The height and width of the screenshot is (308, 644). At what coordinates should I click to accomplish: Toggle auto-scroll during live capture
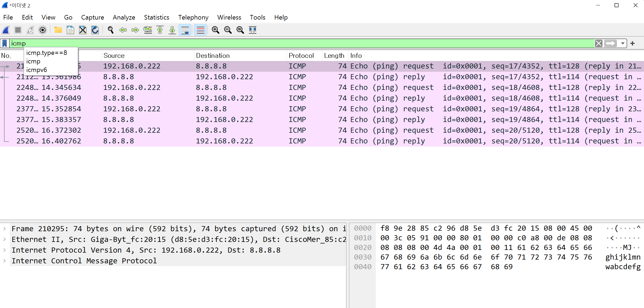point(185,30)
